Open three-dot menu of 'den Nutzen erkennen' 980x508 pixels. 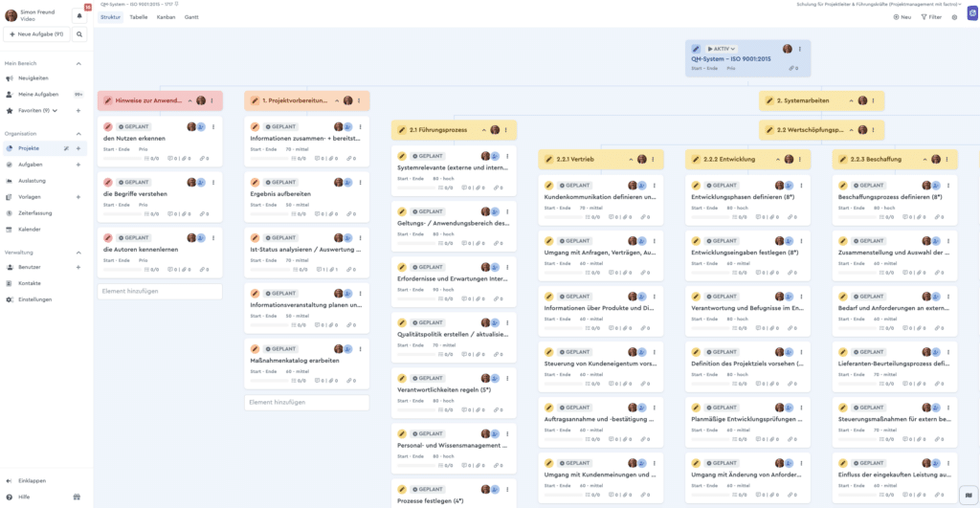(x=213, y=127)
